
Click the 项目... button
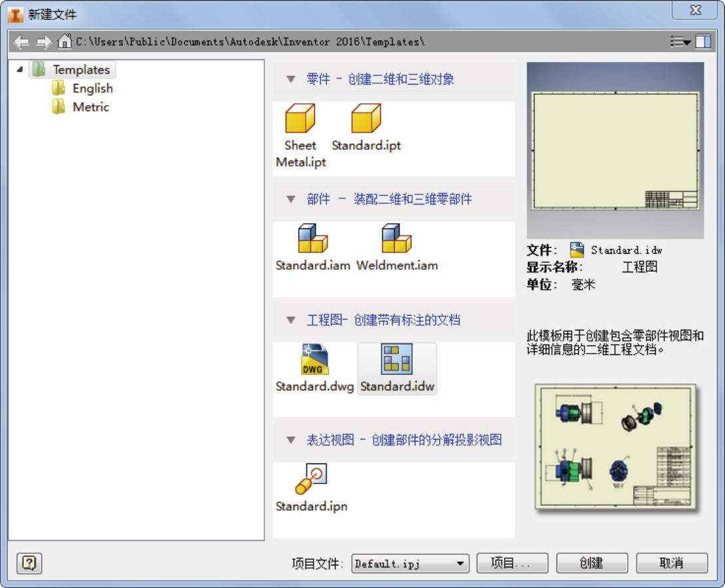coord(512,563)
